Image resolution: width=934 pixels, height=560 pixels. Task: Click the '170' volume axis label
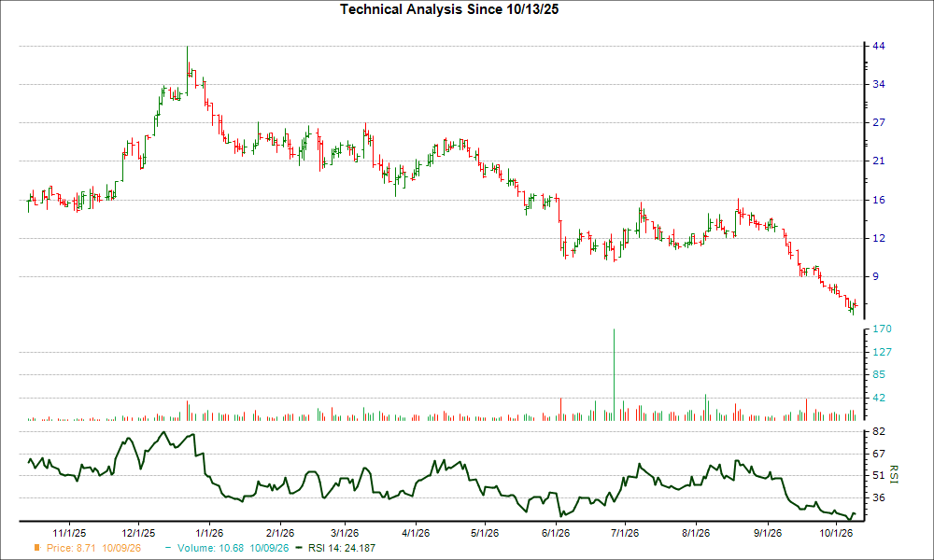tap(882, 329)
